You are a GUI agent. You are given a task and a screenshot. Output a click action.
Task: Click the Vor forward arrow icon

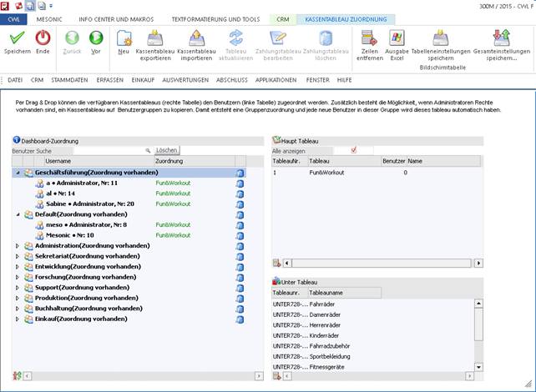(x=96, y=38)
